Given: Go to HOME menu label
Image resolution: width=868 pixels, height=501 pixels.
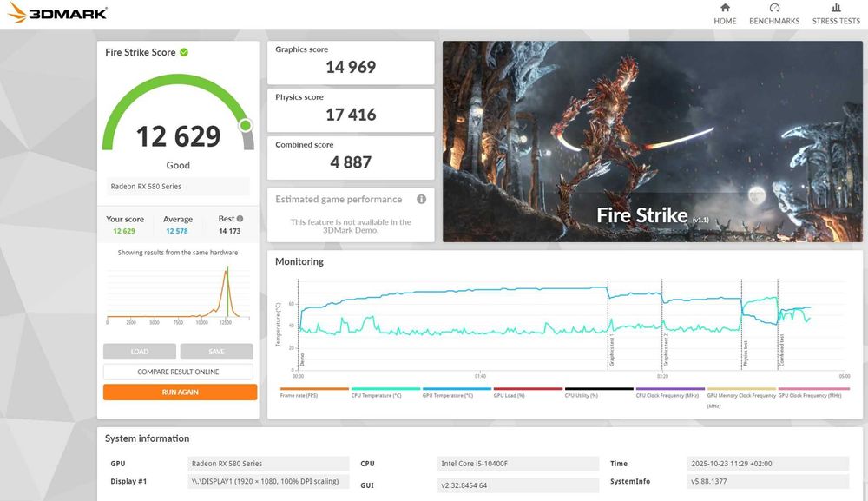Looking at the screenshot, I should [725, 21].
